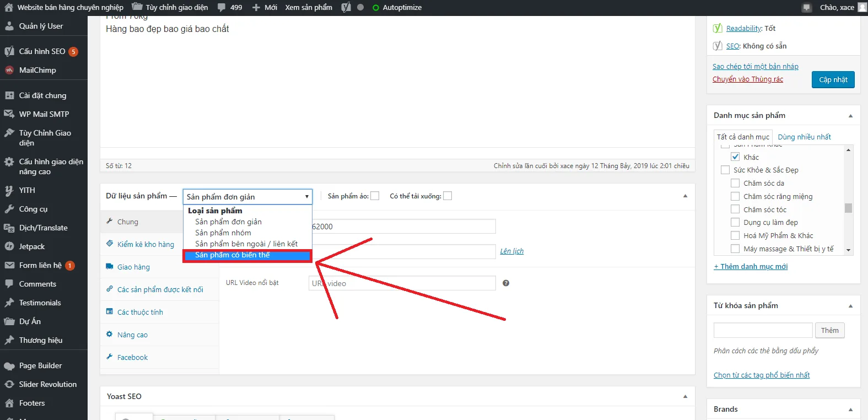Open the 'Kiểm kê kho hàng' tab

pos(145,245)
